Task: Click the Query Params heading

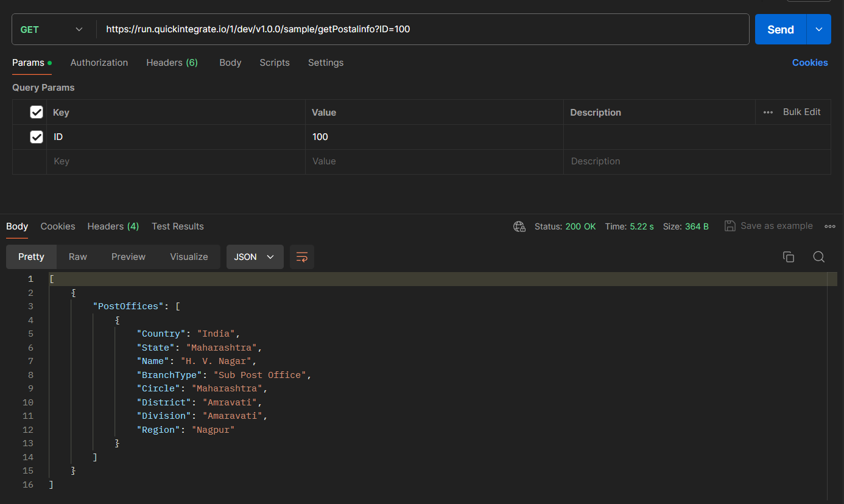Action: tap(43, 88)
